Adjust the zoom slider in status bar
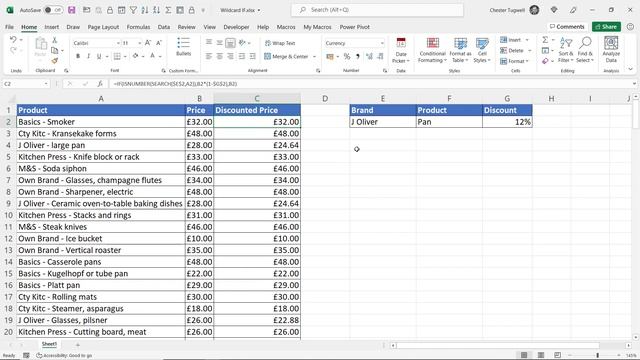Viewport: 640px width, 360px height. [597, 355]
